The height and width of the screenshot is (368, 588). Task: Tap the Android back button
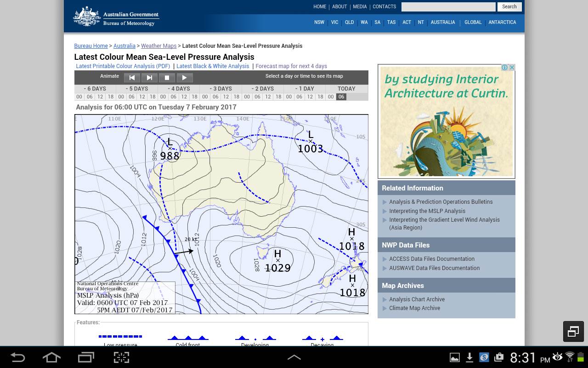(x=18, y=357)
